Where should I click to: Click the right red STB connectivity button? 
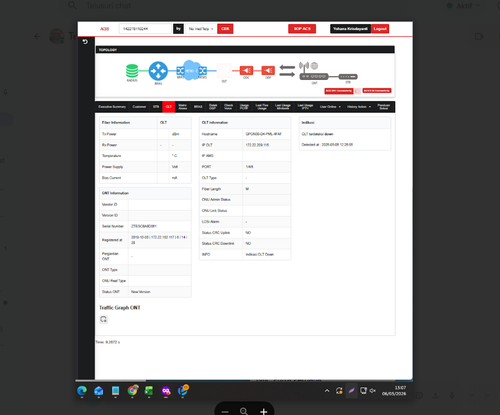click(377, 90)
